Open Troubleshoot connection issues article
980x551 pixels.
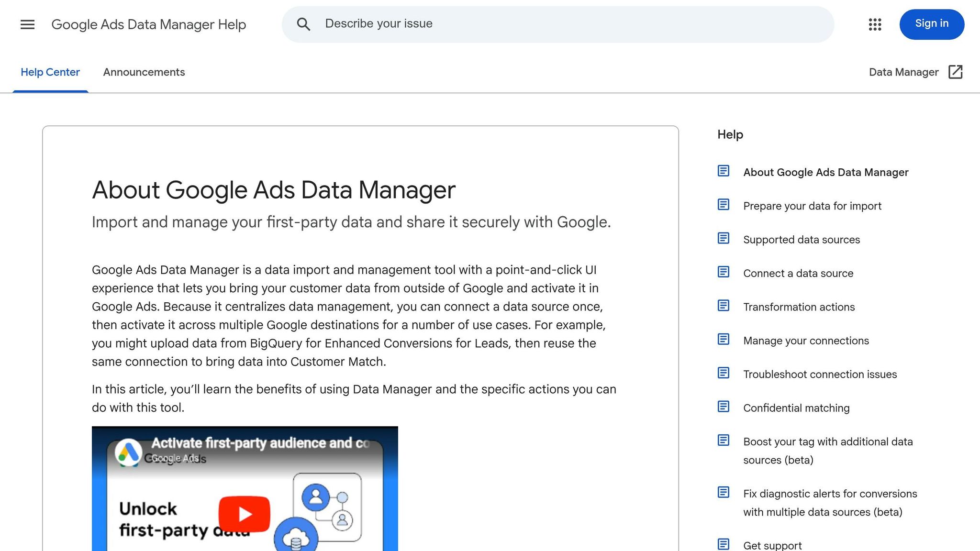[x=820, y=375]
